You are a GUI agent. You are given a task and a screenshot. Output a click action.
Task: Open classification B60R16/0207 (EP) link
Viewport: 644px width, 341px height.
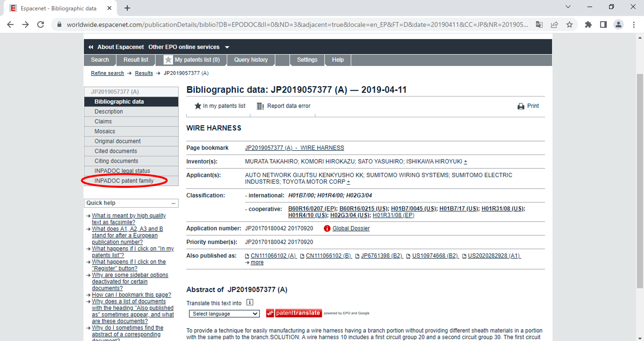coord(312,209)
